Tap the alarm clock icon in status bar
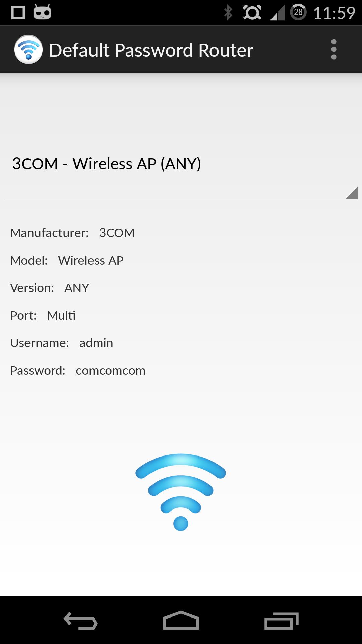Screen dimensions: 362x644 click(252, 12)
